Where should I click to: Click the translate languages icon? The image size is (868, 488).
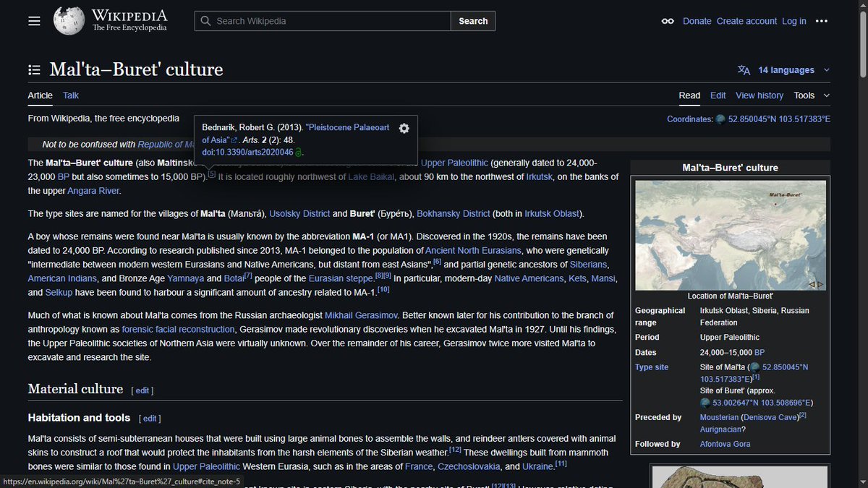744,70
